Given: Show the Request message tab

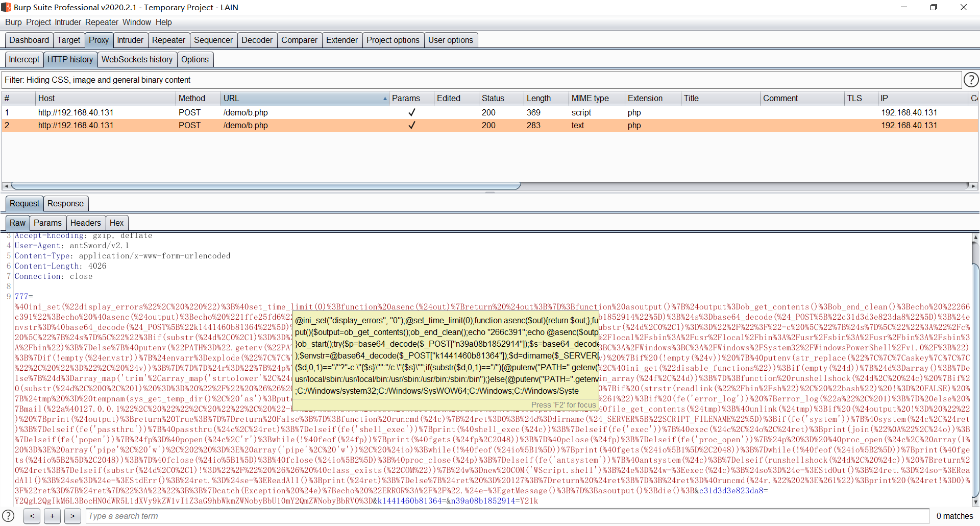Looking at the screenshot, I should (x=24, y=203).
